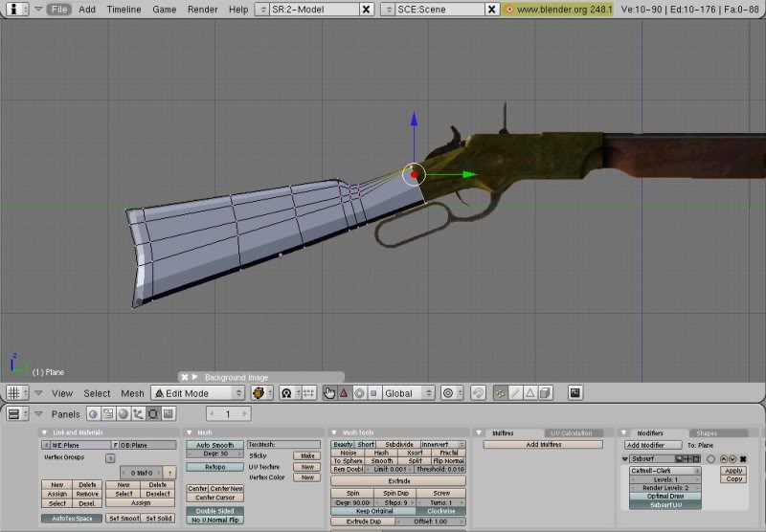Click the Offset: 1.00 slider

point(431,521)
